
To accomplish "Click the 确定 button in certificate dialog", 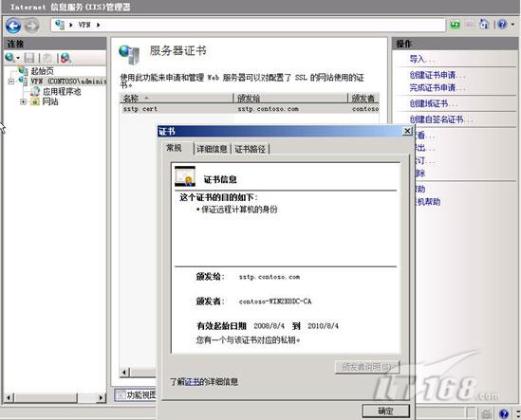I will 385,411.
